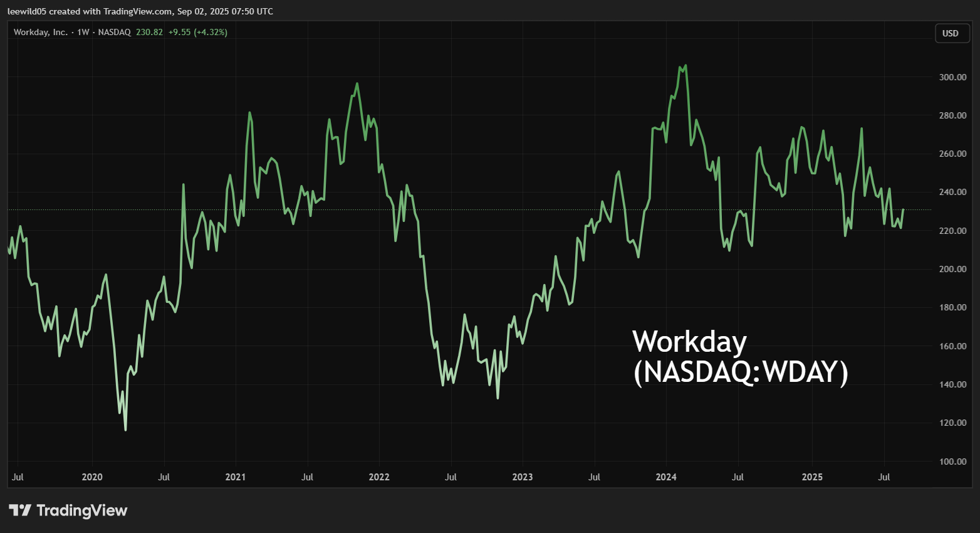The width and height of the screenshot is (980, 533).
Task: Click the TradingView logo
Action: click(68, 510)
